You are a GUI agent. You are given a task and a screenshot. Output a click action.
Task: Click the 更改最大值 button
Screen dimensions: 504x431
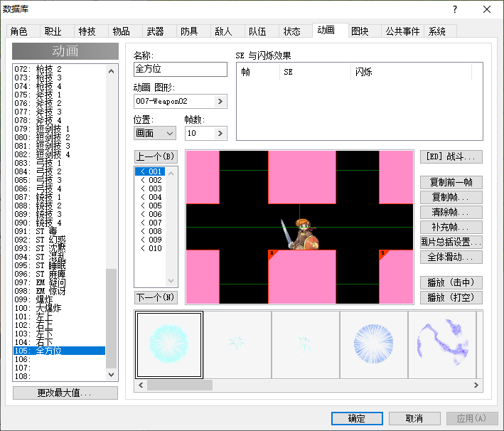point(65,393)
